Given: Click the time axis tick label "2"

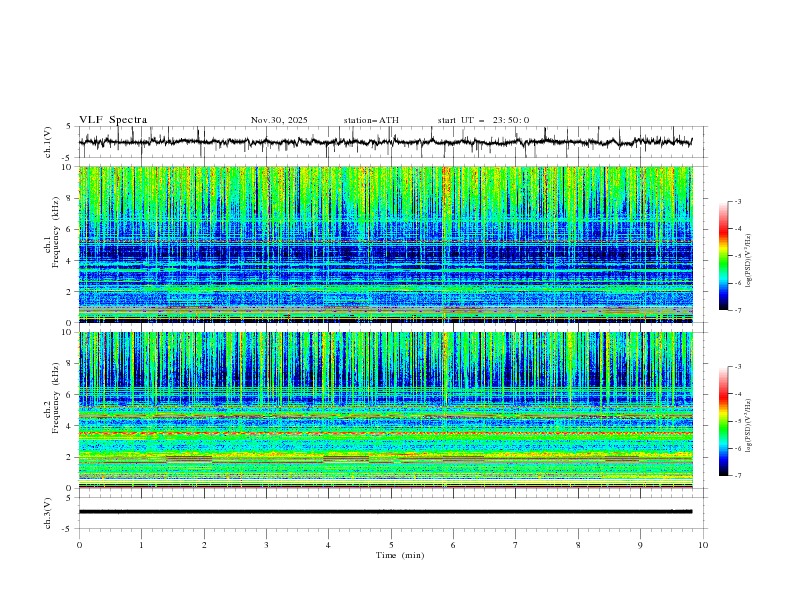Looking at the screenshot, I should coord(204,545).
